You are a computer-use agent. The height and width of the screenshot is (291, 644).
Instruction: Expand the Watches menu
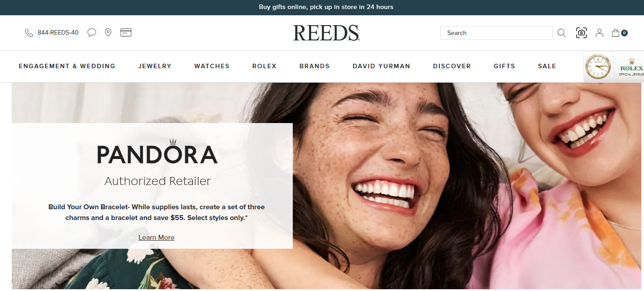pos(212,66)
